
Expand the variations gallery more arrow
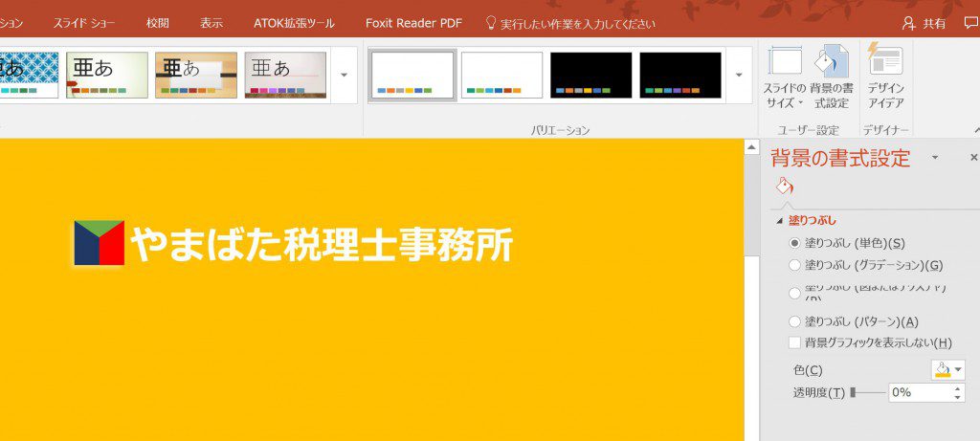(739, 75)
